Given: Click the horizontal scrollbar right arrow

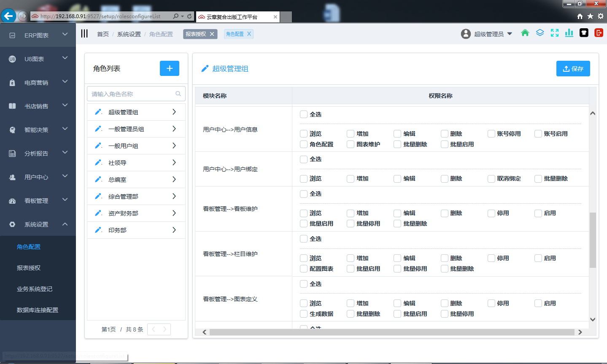Looking at the screenshot, I should [x=580, y=332].
